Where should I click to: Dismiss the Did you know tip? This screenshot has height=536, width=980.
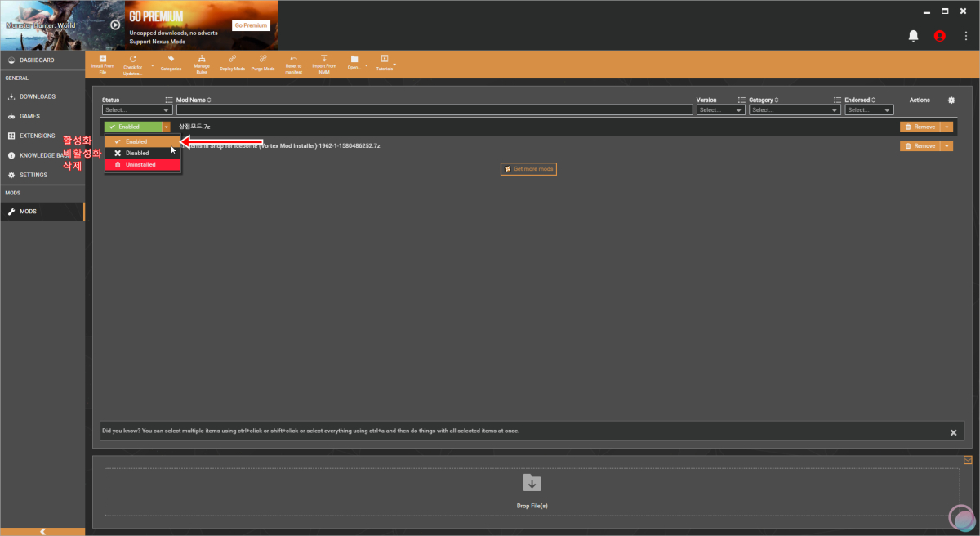coord(953,432)
